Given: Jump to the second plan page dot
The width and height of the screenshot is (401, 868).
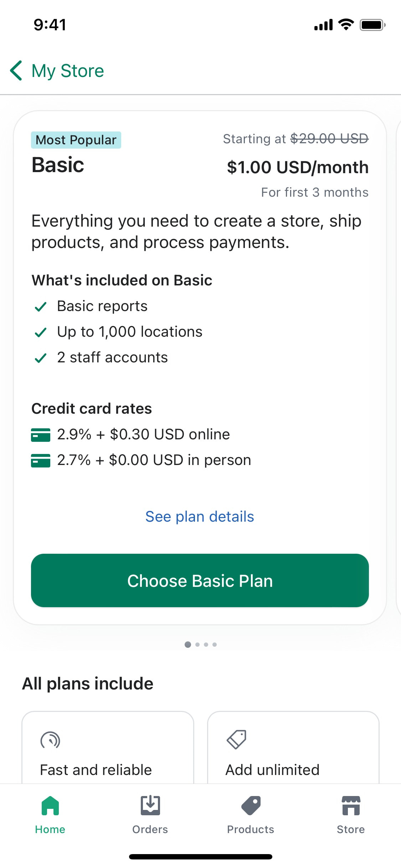Looking at the screenshot, I should pos(197,645).
